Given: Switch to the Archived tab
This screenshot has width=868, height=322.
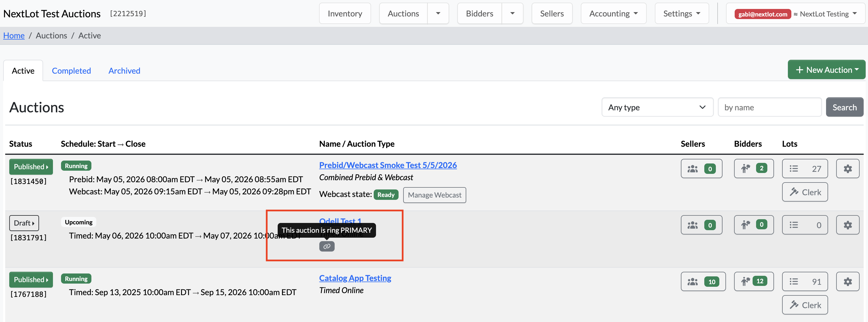Looking at the screenshot, I should pos(124,71).
